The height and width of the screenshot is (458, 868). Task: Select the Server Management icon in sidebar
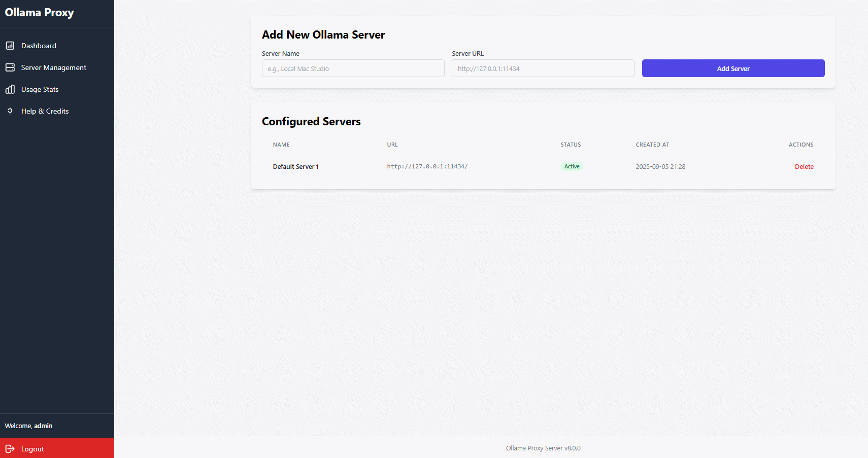(10, 67)
